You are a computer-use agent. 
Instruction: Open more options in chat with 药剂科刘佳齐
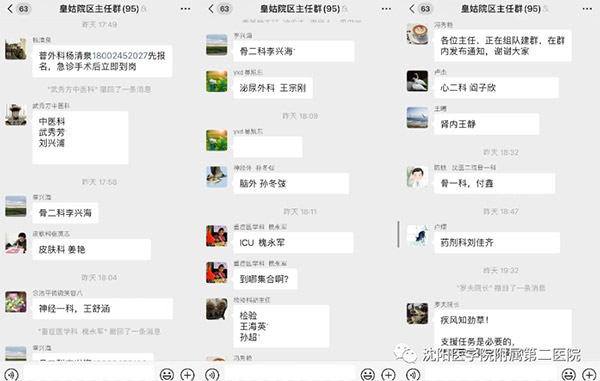pyautogui.click(x=587, y=9)
